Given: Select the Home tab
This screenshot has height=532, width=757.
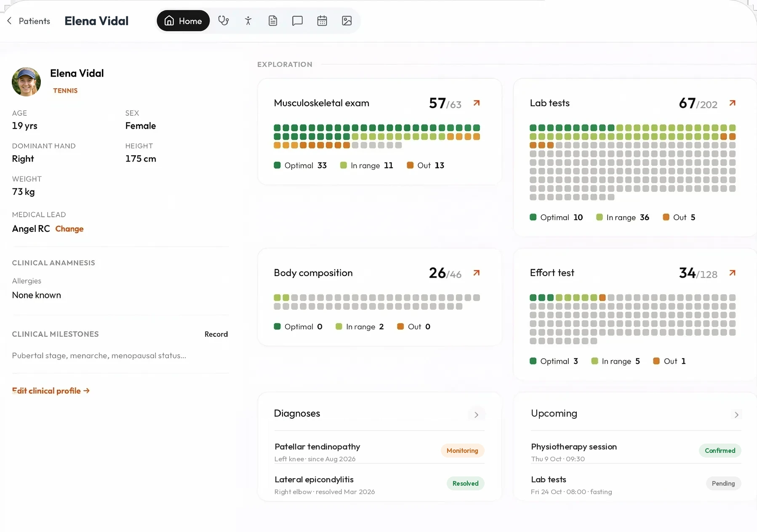Looking at the screenshot, I should pyautogui.click(x=183, y=21).
